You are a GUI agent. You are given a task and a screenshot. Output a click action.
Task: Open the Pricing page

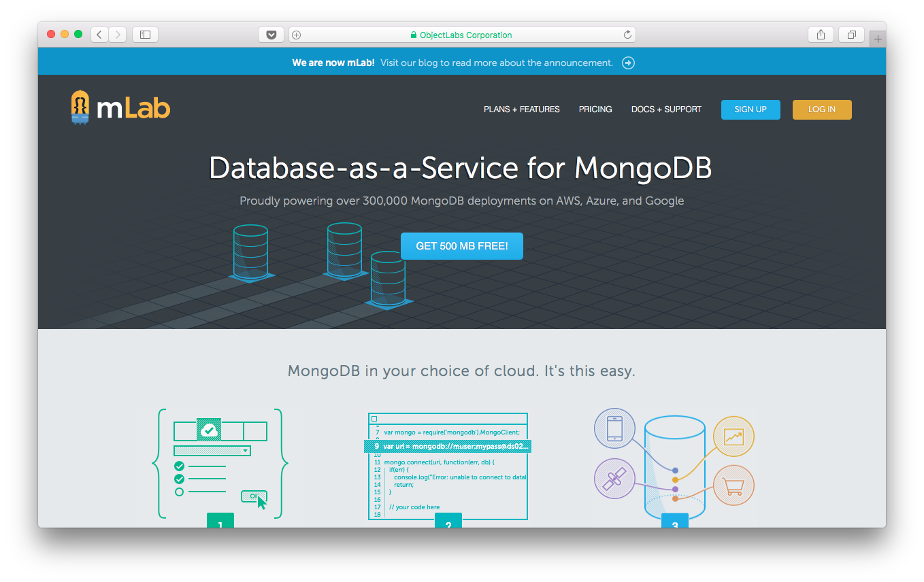click(x=595, y=109)
